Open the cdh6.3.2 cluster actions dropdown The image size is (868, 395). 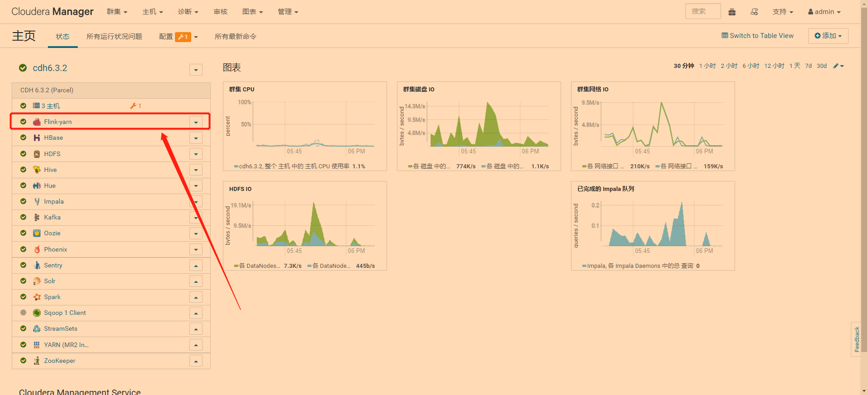pos(196,70)
